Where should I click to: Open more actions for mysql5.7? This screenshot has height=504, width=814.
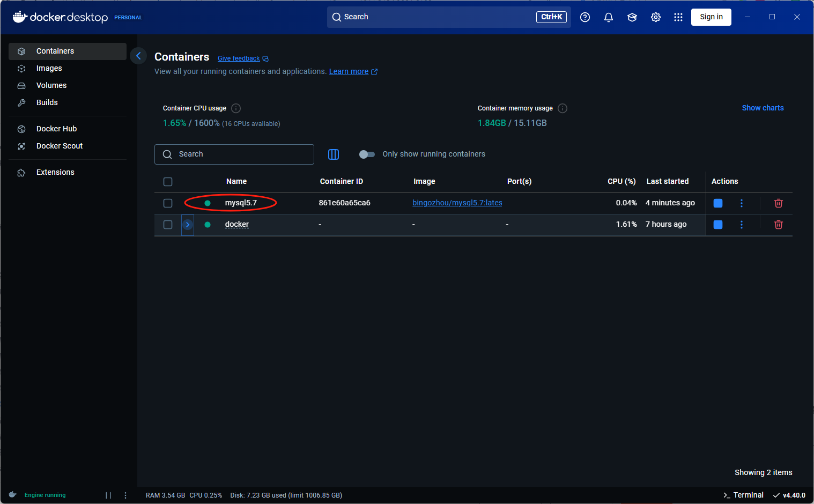click(x=742, y=203)
